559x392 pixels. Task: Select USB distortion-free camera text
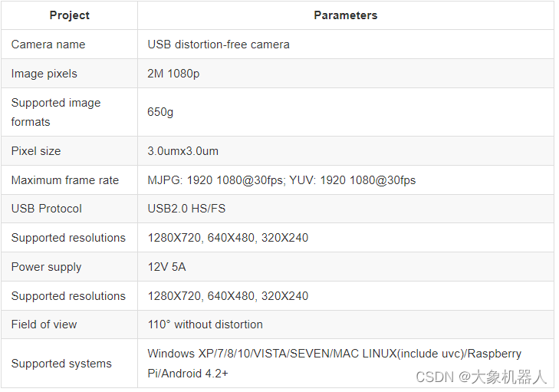click(x=219, y=44)
